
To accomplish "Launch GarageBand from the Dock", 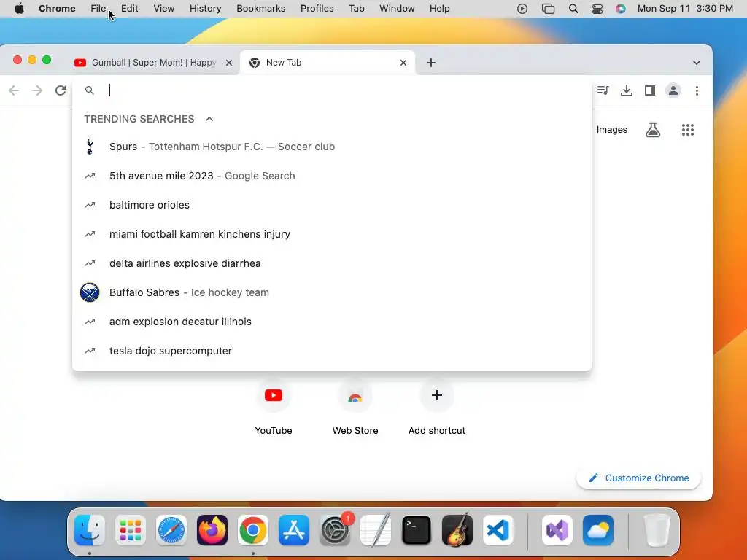I will [457, 530].
